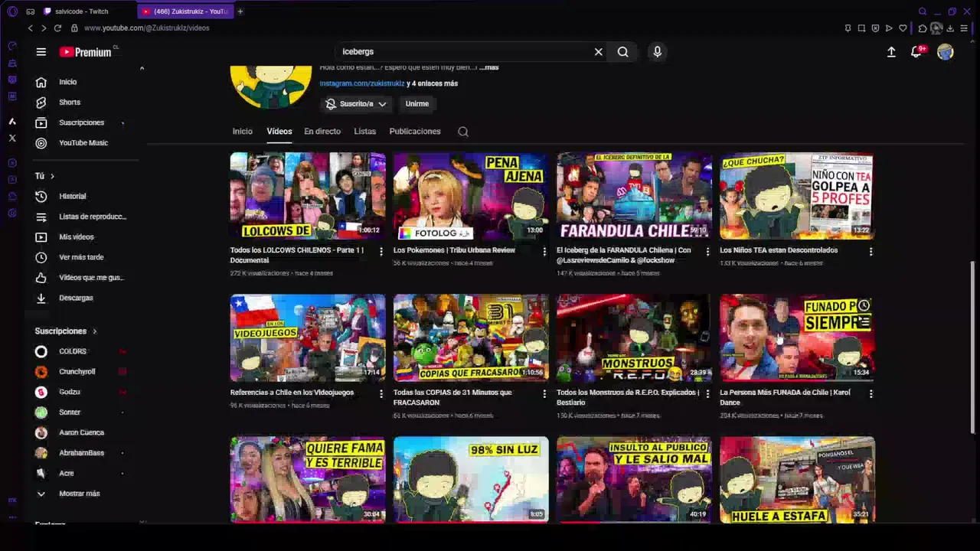This screenshot has height=551, width=980.
Task: Open options for COPIAS de 31 Minutos video
Action: pos(544,393)
